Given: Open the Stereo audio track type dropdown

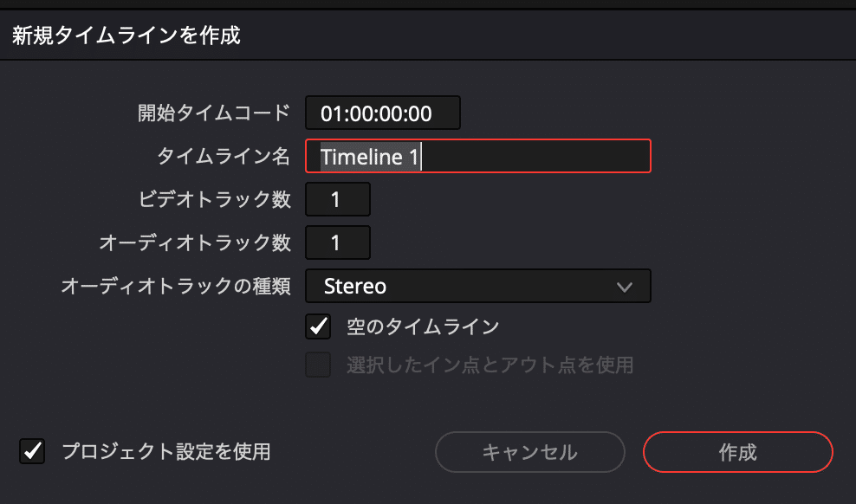Looking at the screenshot, I should [478, 286].
